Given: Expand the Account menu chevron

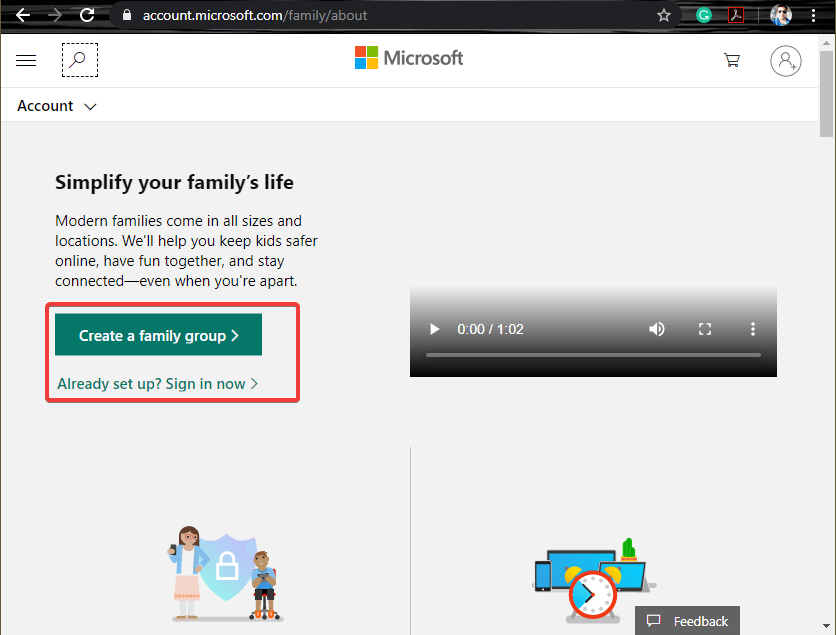Looking at the screenshot, I should (x=90, y=106).
